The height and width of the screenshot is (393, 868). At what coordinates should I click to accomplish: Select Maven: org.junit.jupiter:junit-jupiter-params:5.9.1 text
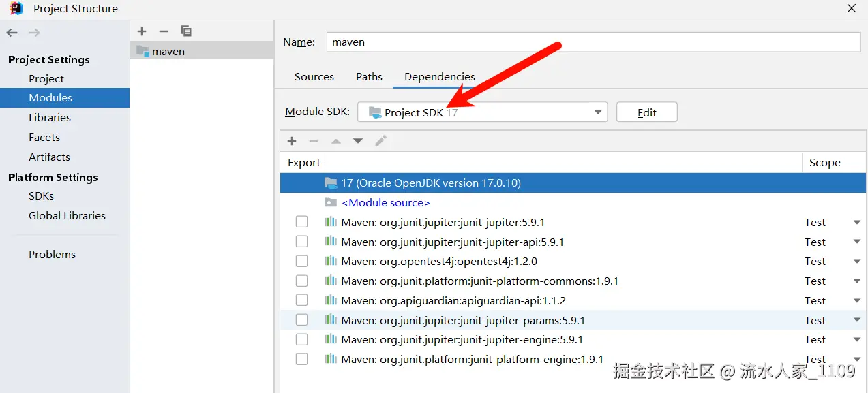463,320
